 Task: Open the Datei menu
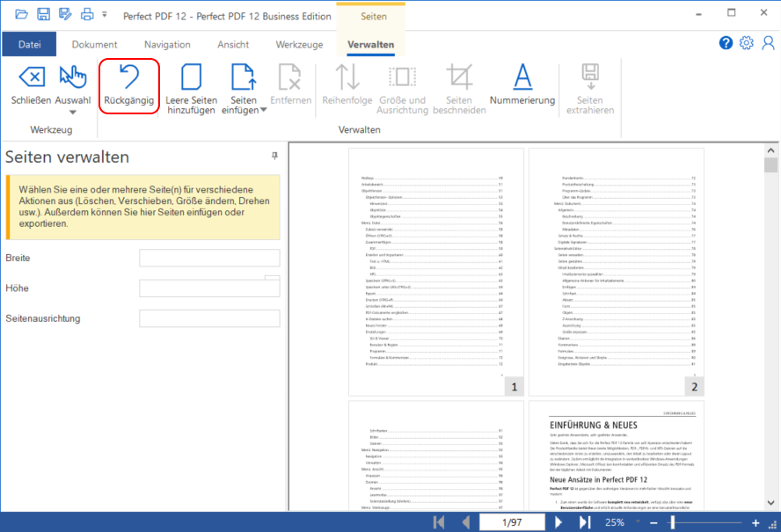point(29,44)
